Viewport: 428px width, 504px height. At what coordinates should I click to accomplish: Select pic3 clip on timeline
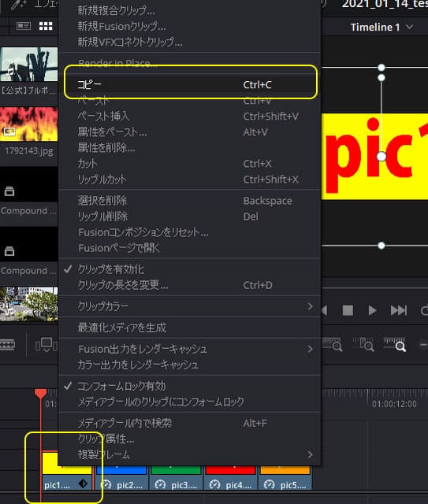[x=177, y=478]
